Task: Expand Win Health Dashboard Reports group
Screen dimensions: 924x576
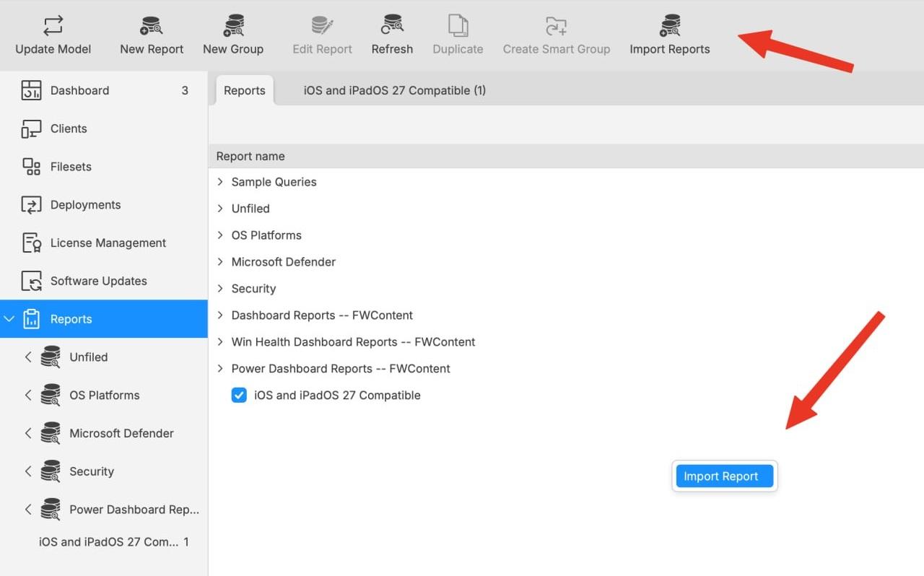Action: point(220,342)
